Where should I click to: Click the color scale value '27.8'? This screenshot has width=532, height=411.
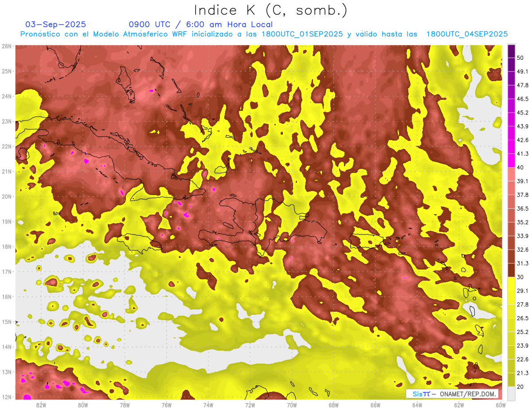523,305
